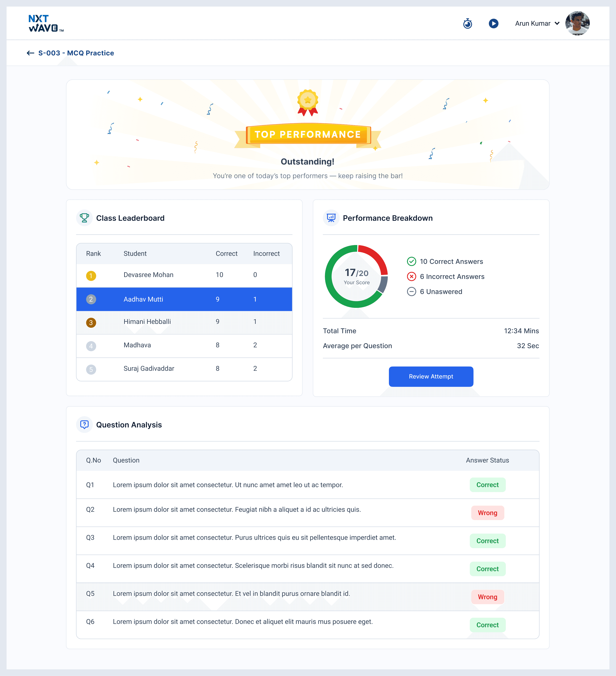Click the Wrong status tag for Q2
The image size is (616, 676).
pyautogui.click(x=487, y=513)
